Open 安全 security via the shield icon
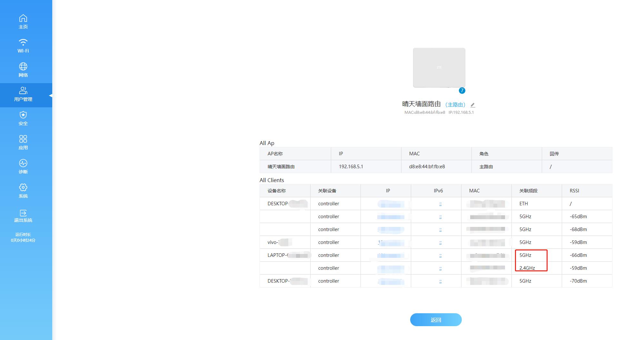This screenshot has width=644, height=340. [x=23, y=115]
